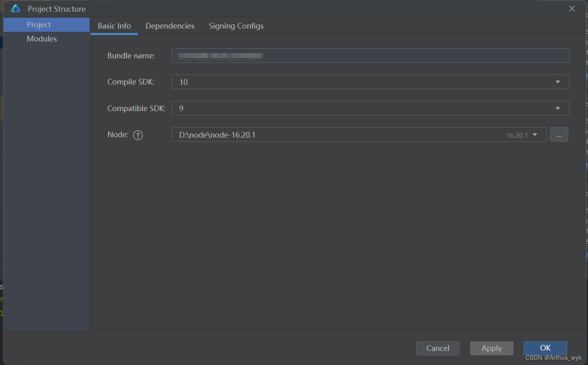
Task: Select Project in the left sidebar
Action: pos(39,25)
